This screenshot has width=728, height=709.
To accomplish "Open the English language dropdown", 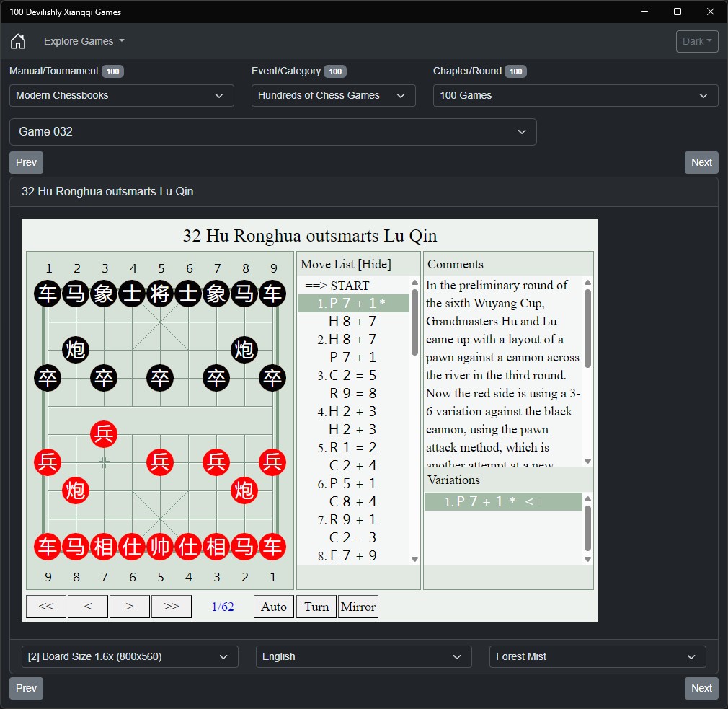I will point(363,656).
